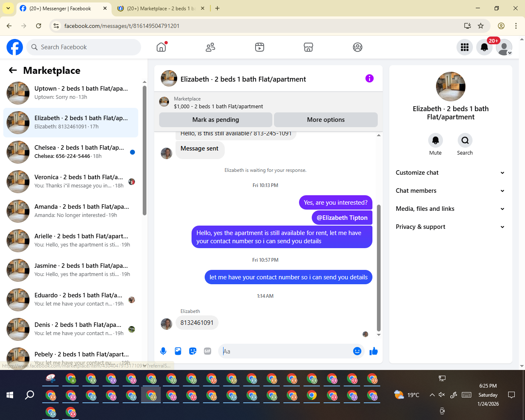This screenshot has width=525, height=420.
Task: Choose a sticker icon
Action: click(193, 351)
